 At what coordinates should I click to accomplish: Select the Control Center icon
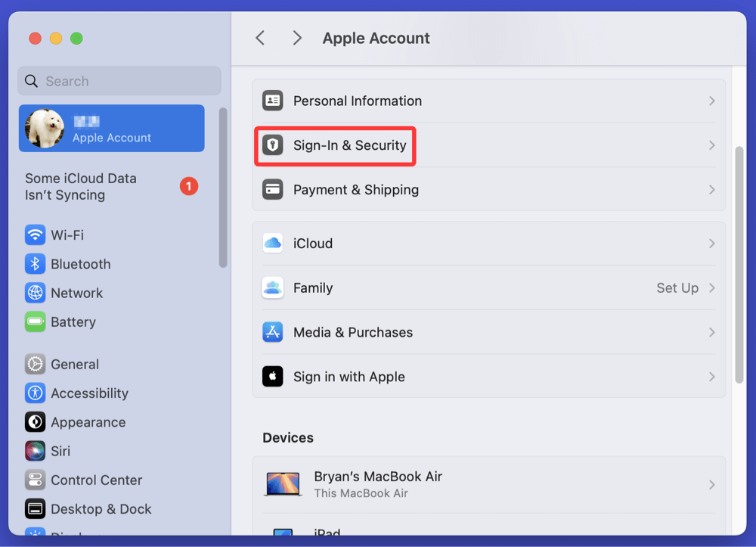tap(35, 480)
